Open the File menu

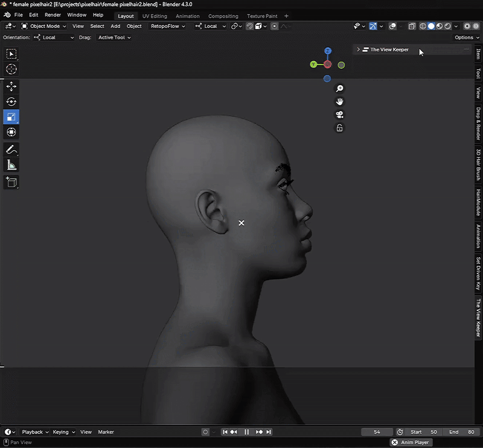pos(19,14)
